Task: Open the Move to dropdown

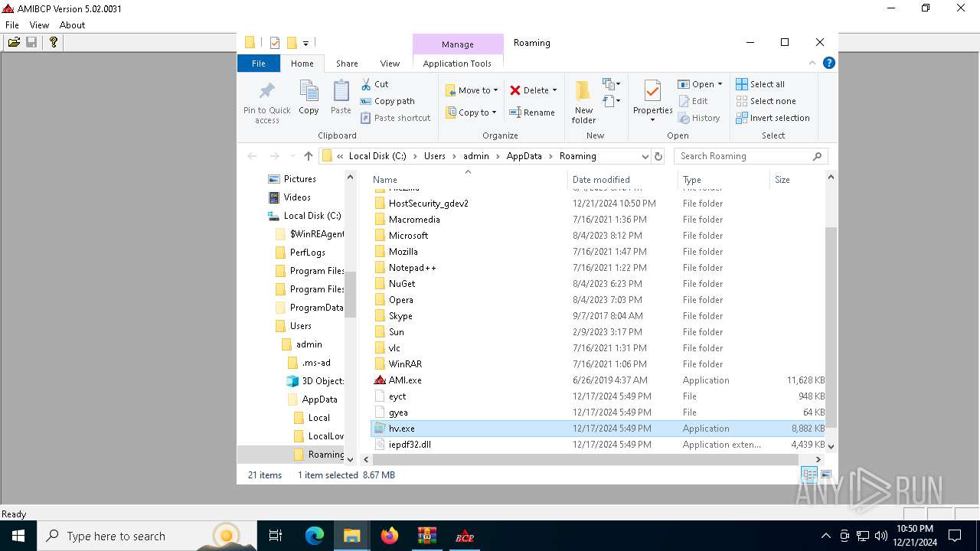Action: click(x=472, y=90)
